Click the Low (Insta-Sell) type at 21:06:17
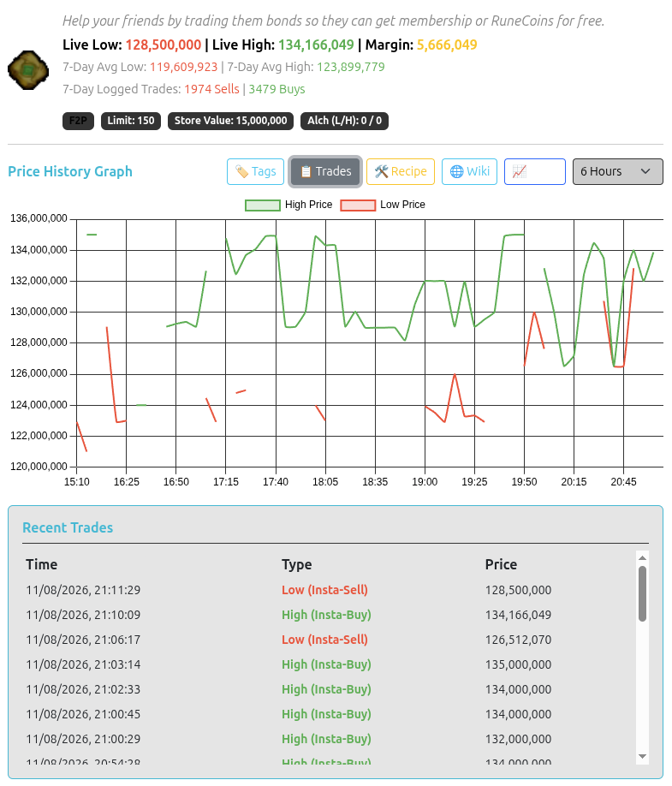Image resolution: width=672 pixels, height=786 pixels. pyautogui.click(x=324, y=640)
